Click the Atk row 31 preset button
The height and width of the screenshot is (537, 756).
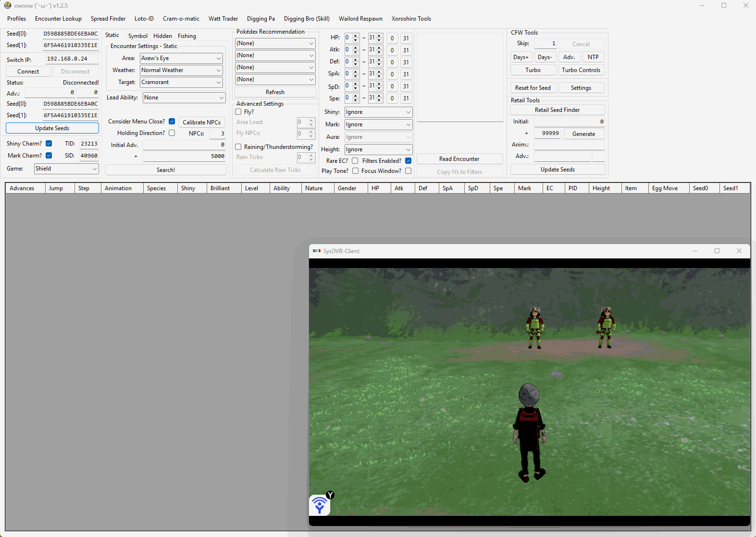(406, 50)
